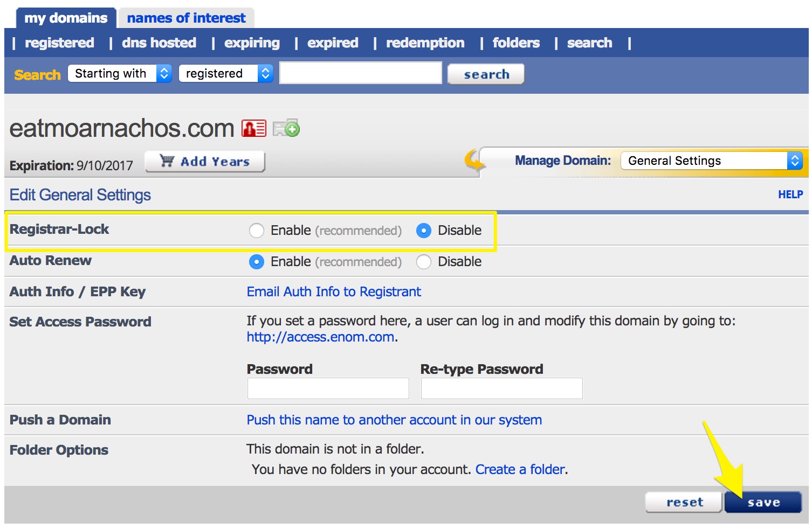Open the search menu item in the navigation bar
The width and height of the screenshot is (812, 529).
pos(589,43)
